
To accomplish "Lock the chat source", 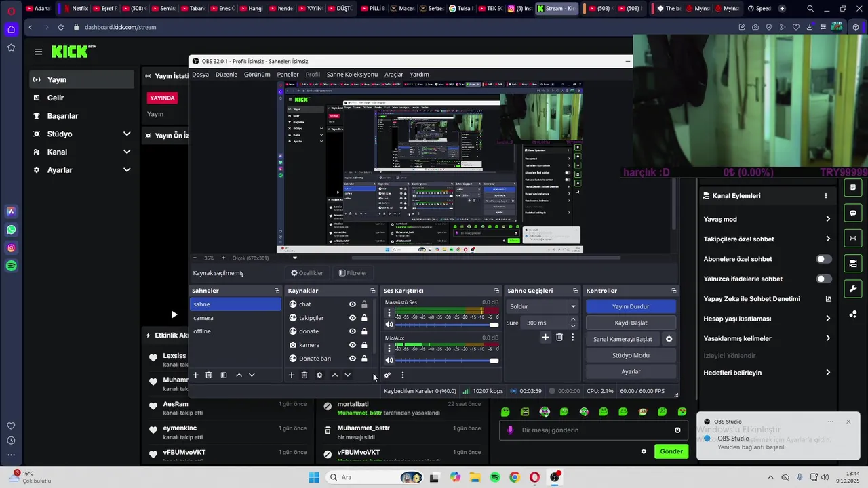I will pyautogui.click(x=364, y=304).
